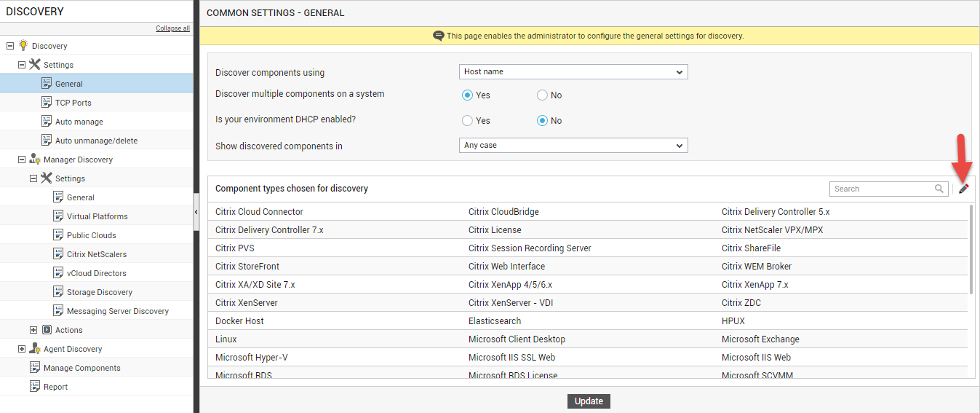Open Manage Components page
980x413 pixels.
tap(82, 368)
